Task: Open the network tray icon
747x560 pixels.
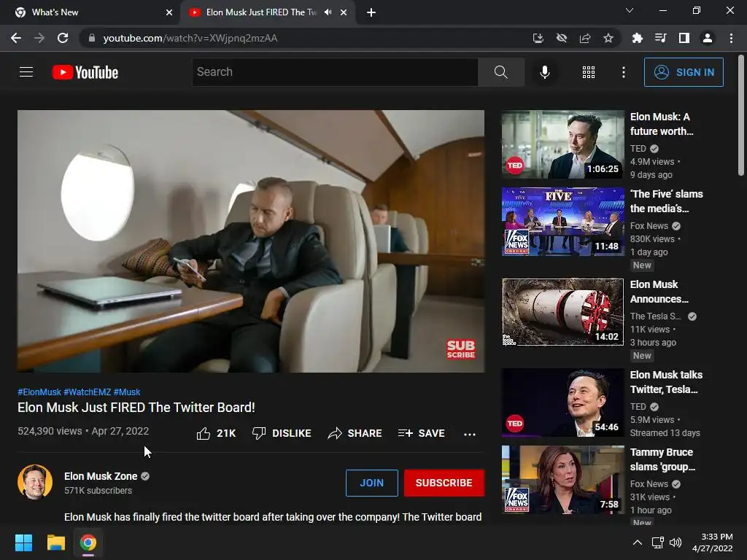Action: click(658, 542)
